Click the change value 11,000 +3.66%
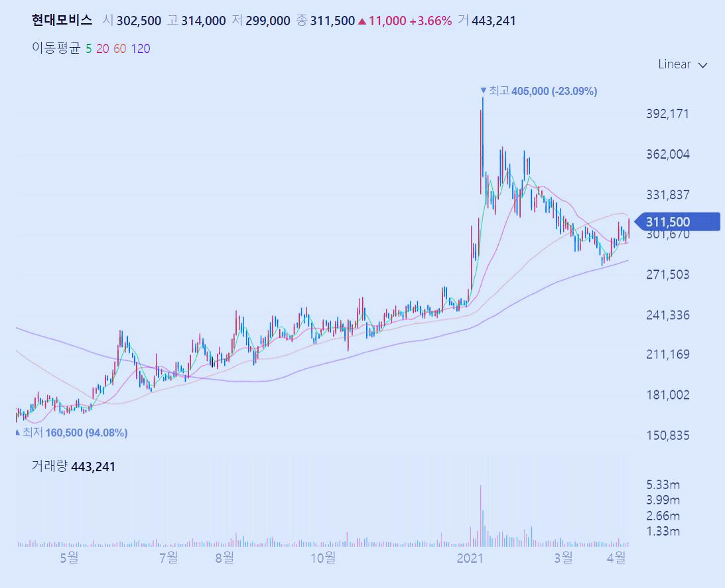Viewport: 725px width, 588px height. (410, 21)
